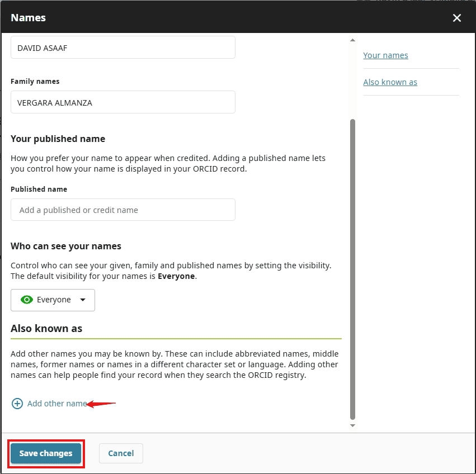Click the Family names field label
The image size is (476, 474).
pyautogui.click(x=35, y=82)
